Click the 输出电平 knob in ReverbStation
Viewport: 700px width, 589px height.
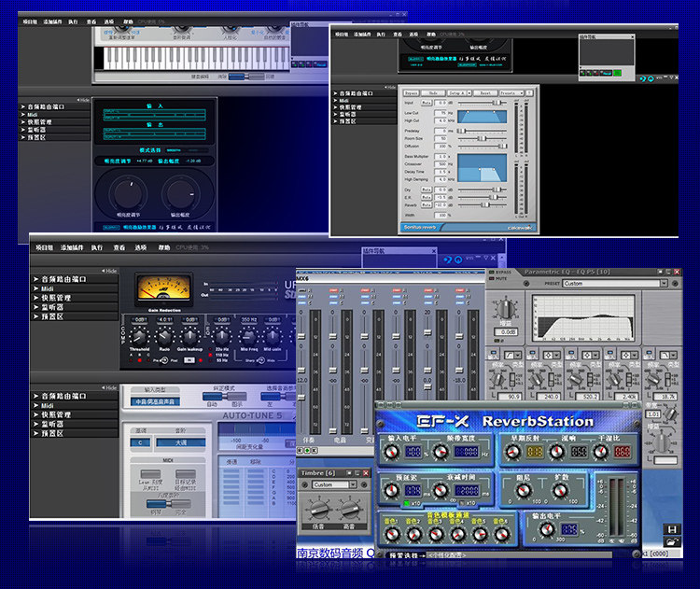pos(547,529)
